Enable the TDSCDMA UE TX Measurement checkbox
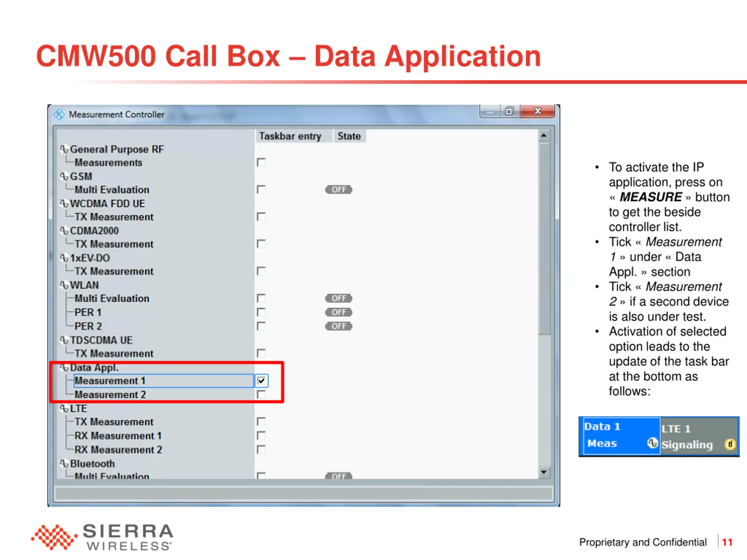 [x=261, y=353]
